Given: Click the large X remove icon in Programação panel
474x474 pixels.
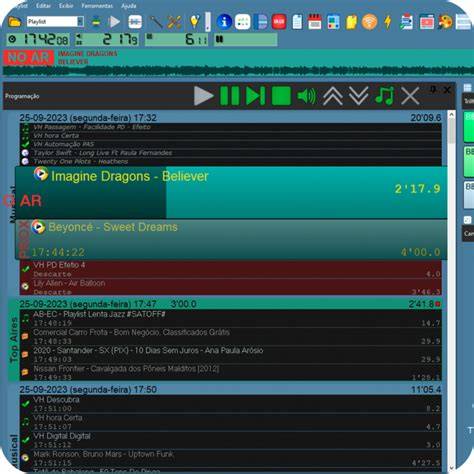Looking at the screenshot, I should tap(410, 96).
